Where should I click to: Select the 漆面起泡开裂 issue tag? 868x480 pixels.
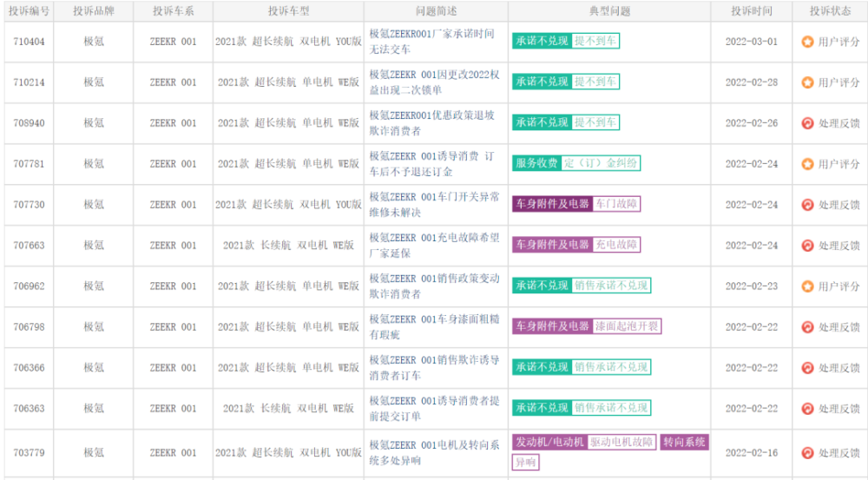click(627, 326)
